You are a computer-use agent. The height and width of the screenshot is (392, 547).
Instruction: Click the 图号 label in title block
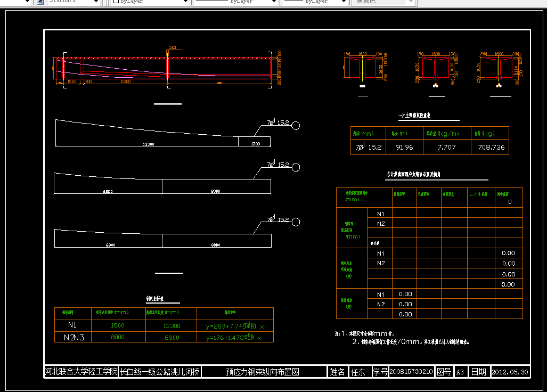444,372
